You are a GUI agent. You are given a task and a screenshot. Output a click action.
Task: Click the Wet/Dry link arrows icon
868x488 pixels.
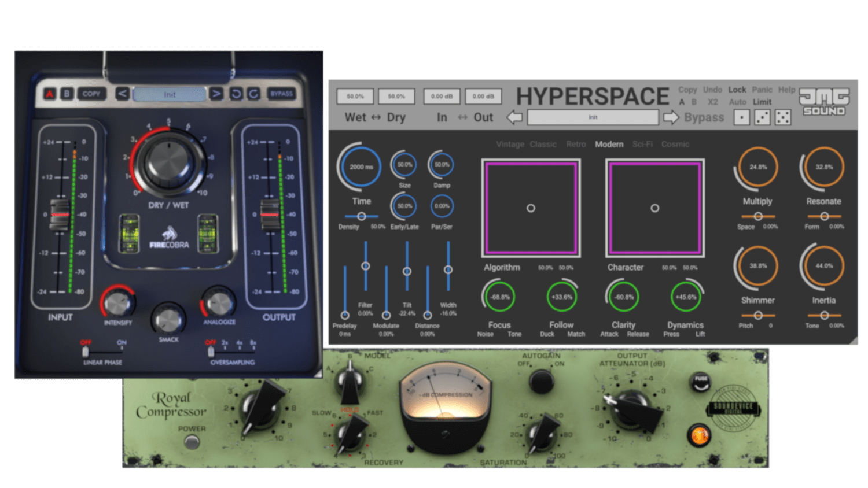point(376,117)
